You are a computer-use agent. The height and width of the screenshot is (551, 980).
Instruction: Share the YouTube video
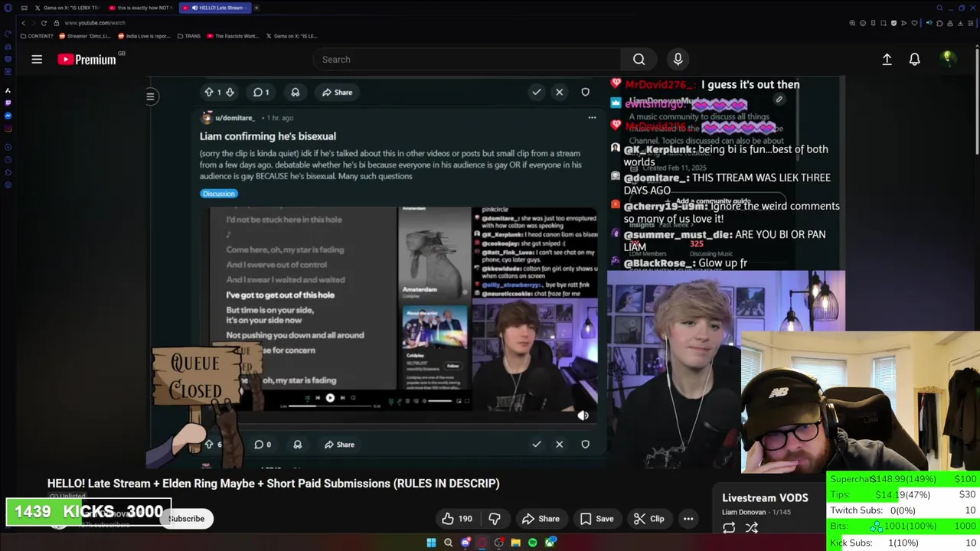[x=541, y=519]
